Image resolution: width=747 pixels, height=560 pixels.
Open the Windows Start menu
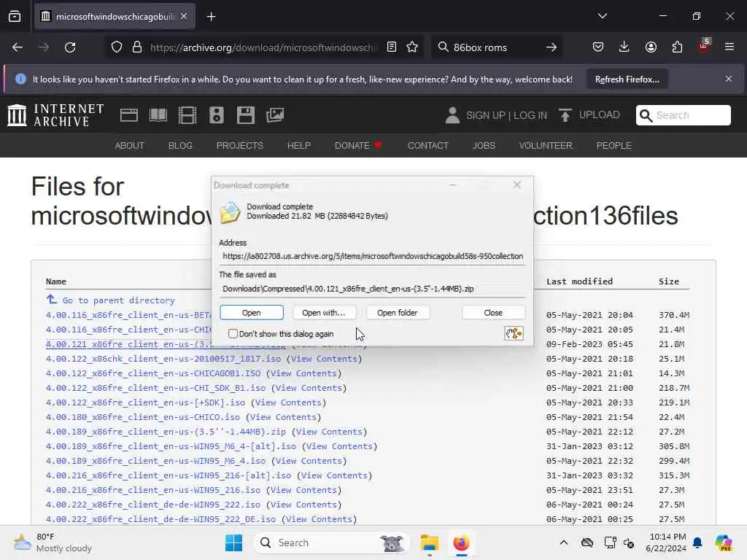[x=233, y=542]
